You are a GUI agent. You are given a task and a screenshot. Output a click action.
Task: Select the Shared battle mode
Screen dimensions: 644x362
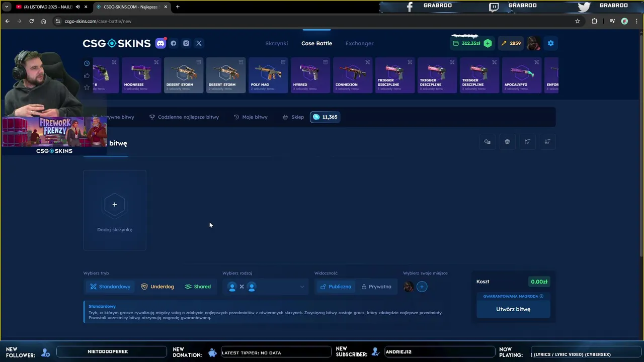[x=198, y=287]
